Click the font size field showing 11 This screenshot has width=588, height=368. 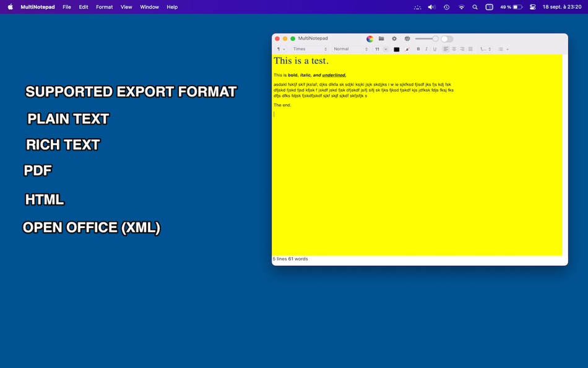click(378, 49)
